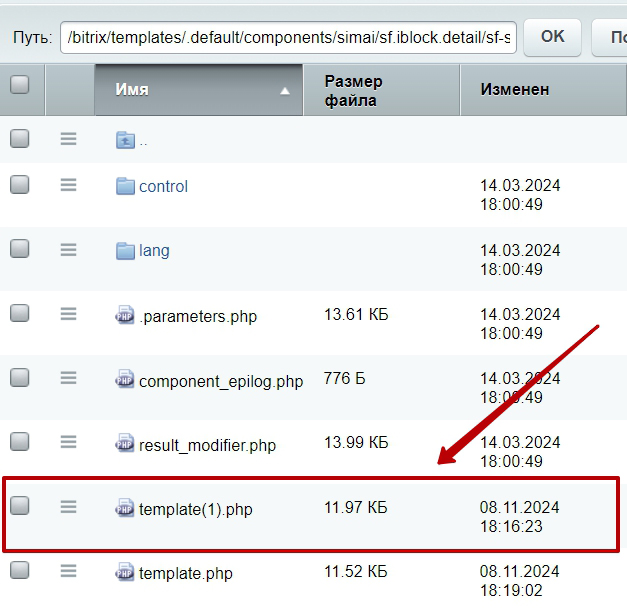Click the PHP icon next to result_modifier.php
Viewport: 627px width, 609px height.
[x=124, y=444]
